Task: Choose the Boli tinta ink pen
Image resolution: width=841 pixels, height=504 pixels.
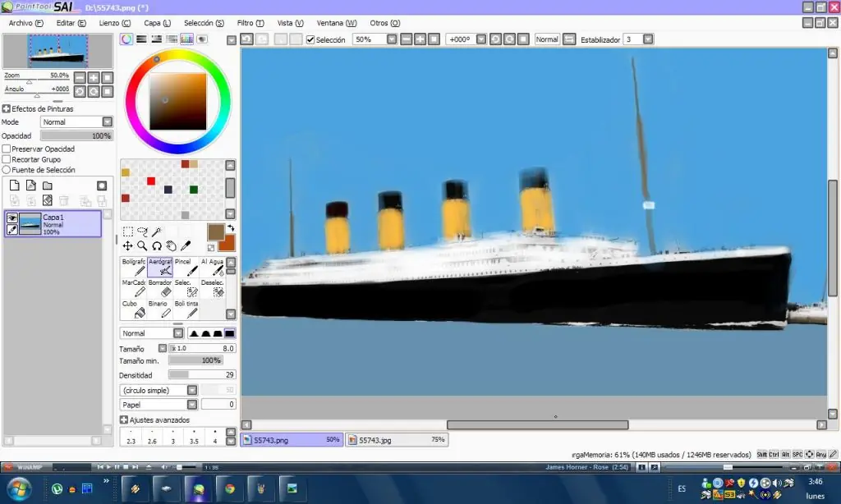Action: (186, 309)
